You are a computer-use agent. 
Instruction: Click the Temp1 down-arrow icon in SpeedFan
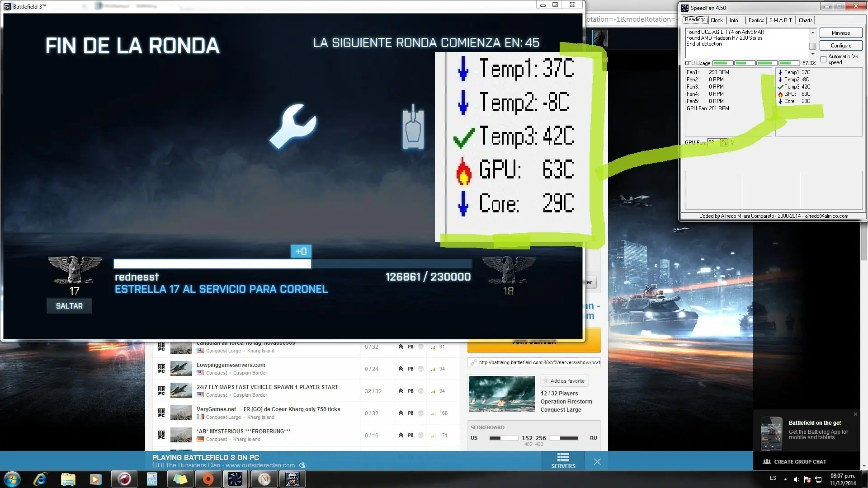[780, 72]
